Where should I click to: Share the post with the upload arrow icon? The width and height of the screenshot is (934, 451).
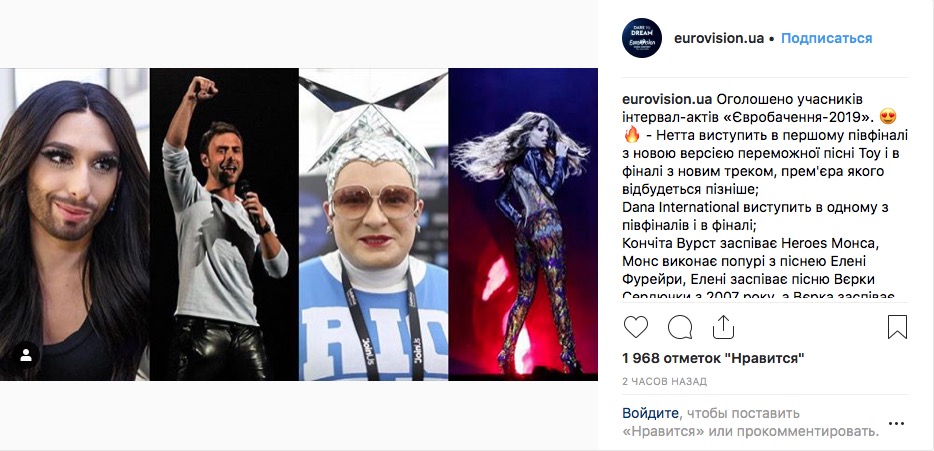[x=723, y=327]
